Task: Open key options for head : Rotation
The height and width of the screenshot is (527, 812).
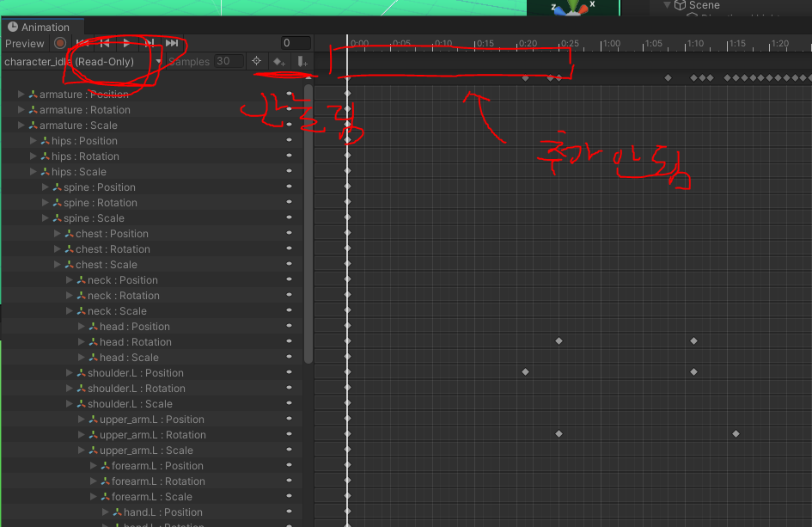Action: pos(289,341)
